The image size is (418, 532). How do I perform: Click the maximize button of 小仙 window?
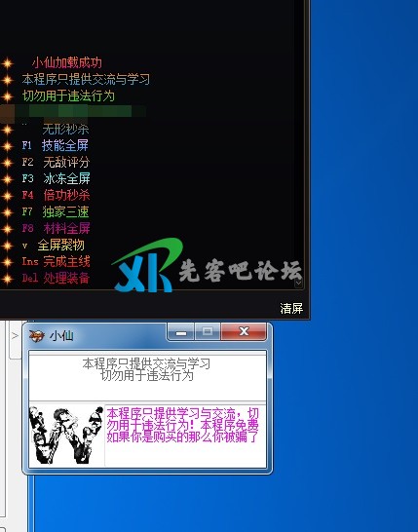pos(208,331)
